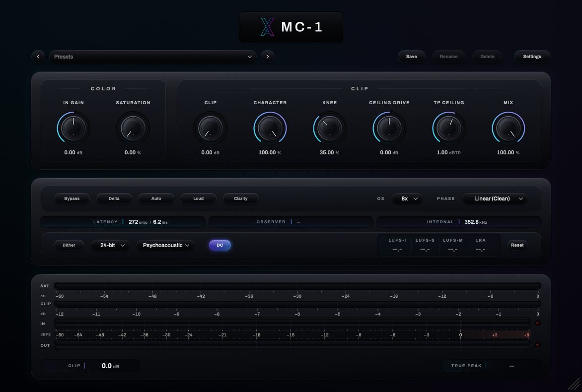Click the Delete preset button
The image size is (582, 392).
(487, 57)
